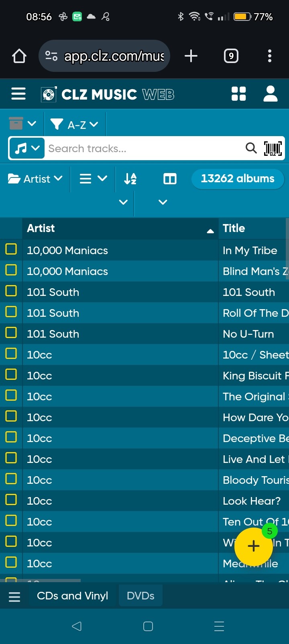289x644 pixels.
Task: Open the browser home icon
Action: [19, 56]
